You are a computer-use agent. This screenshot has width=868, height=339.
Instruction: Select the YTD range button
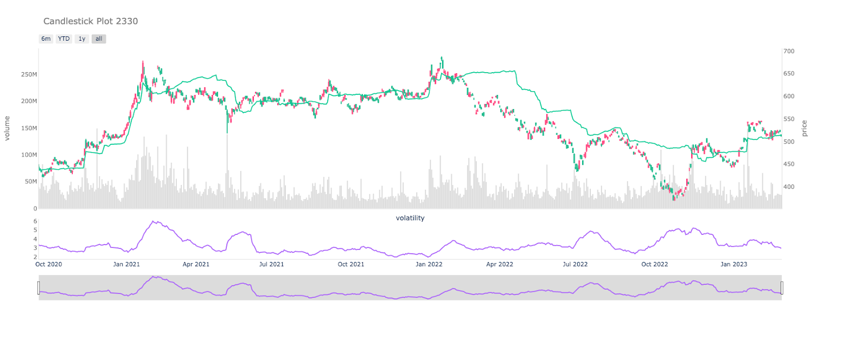pos(64,39)
